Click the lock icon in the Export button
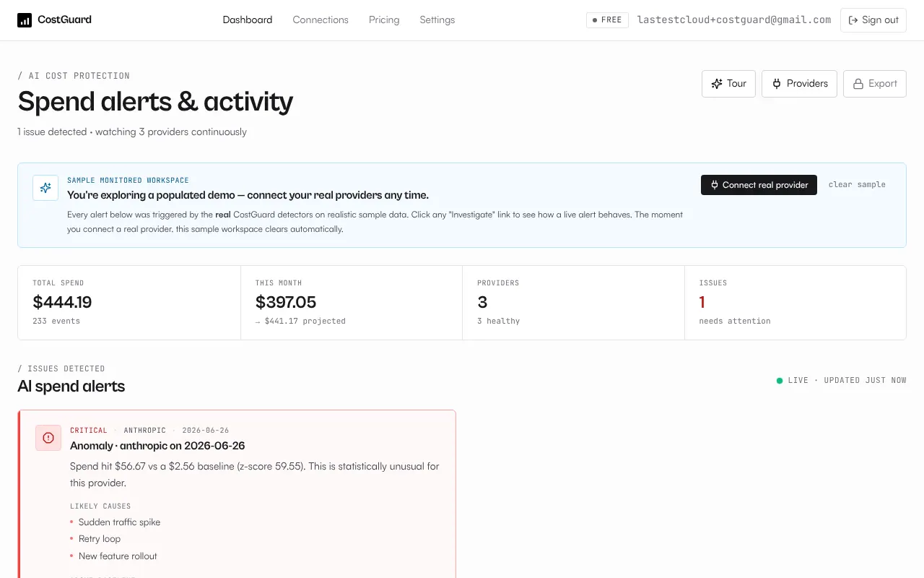 point(858,84)
